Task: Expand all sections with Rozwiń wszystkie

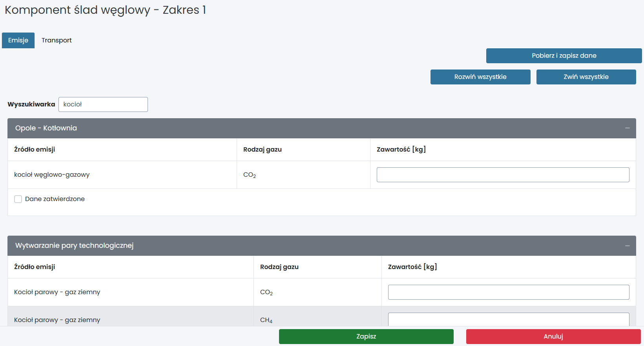Action: (x=480, y=77)
